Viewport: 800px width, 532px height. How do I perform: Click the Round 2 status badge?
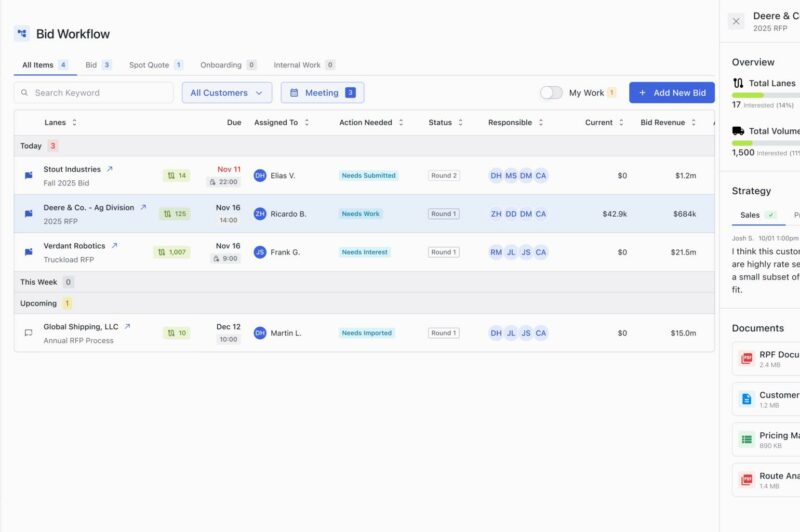(444, 175)
